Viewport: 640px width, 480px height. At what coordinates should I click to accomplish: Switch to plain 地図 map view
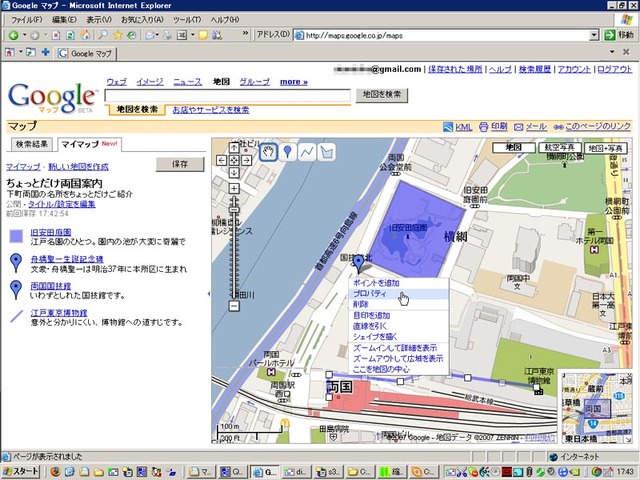(514, 147)
